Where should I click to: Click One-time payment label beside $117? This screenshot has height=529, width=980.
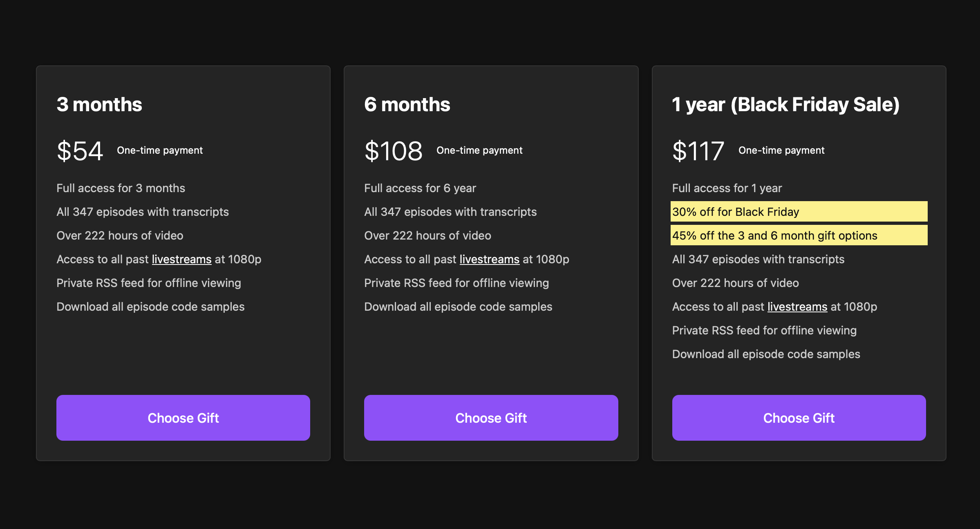click(x=781, y=150)
